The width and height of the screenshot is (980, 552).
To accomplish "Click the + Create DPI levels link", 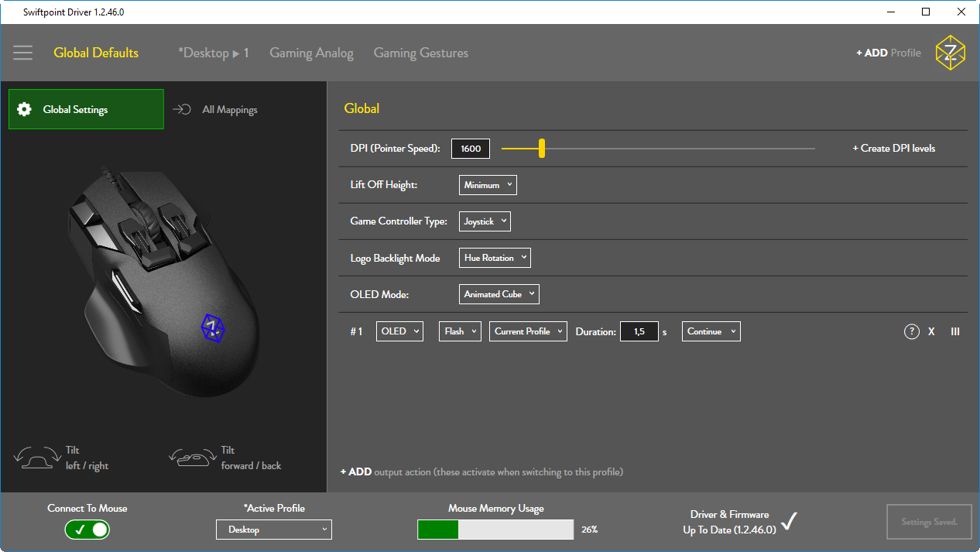I will pyautogui.click(x=893, y=148).
